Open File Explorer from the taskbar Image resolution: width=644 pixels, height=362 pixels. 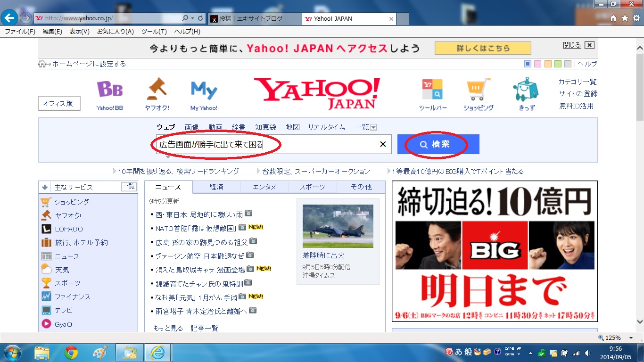[x=41, y=352]
